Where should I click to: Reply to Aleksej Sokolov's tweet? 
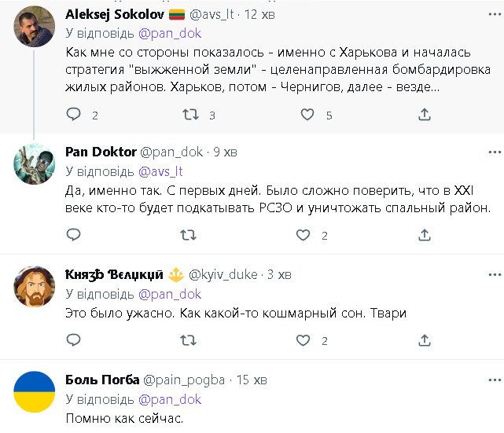coord(73,115)
